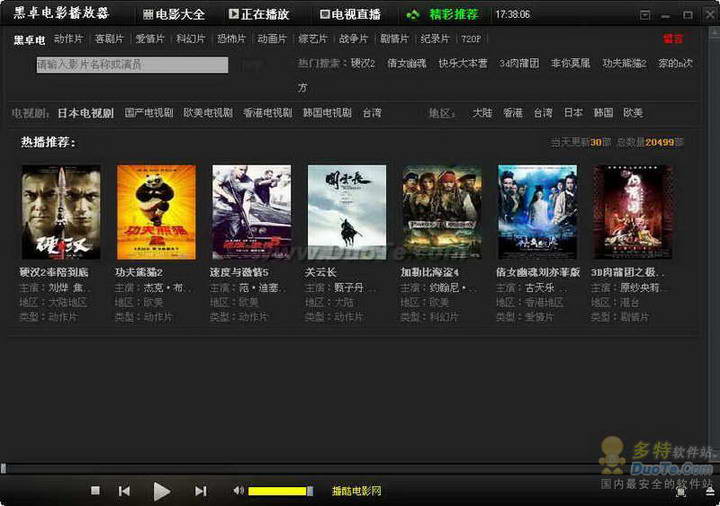Adjust the yellow volume slider
This screenshot has height=506, width=720.
click(278, 491)
